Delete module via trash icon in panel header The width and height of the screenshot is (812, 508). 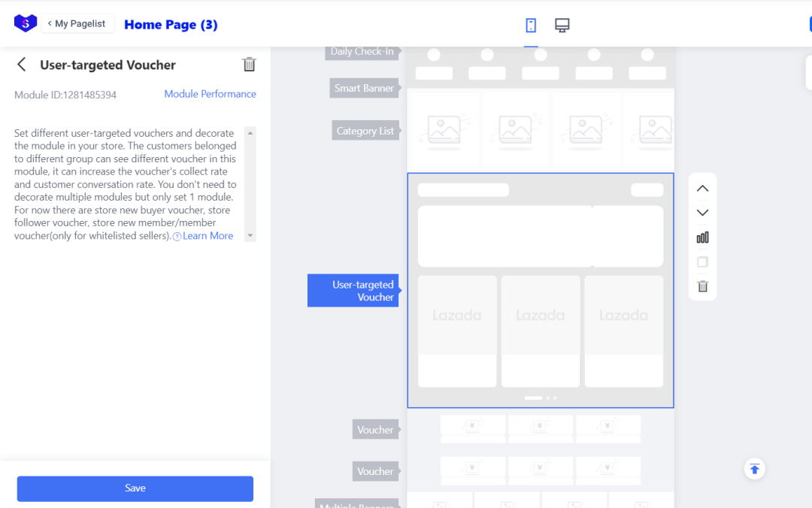tap(249, 64)
